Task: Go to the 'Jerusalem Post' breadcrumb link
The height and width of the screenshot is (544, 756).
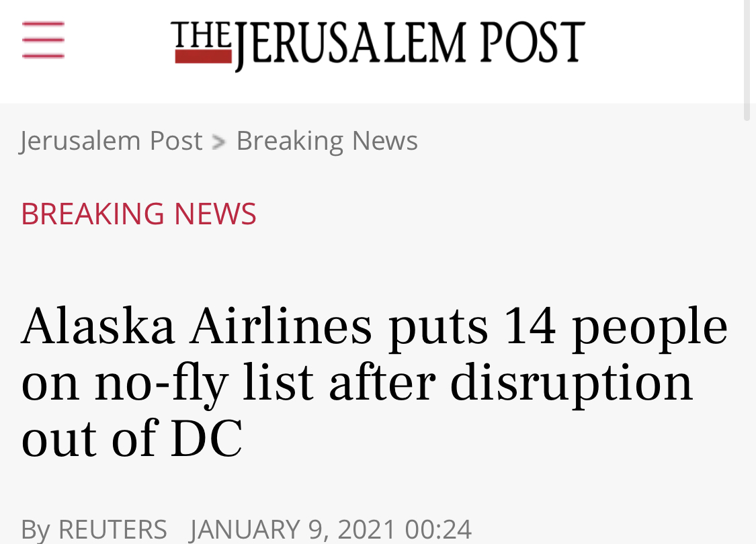Action: (111, 141)
